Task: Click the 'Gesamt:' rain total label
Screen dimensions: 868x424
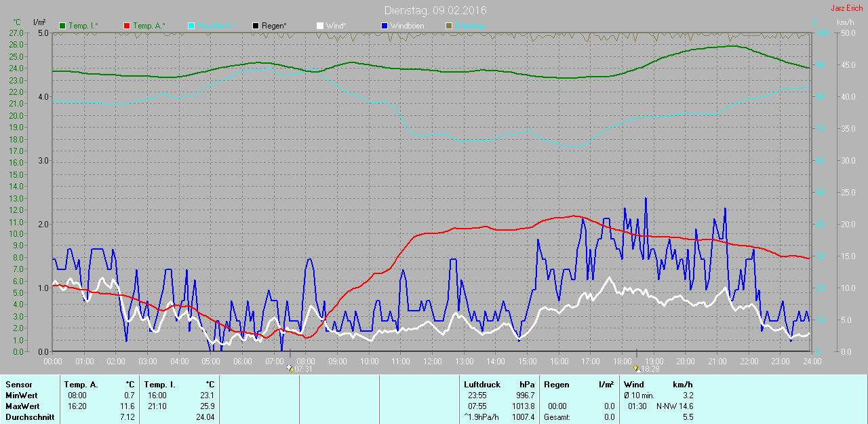Action: 557,417
